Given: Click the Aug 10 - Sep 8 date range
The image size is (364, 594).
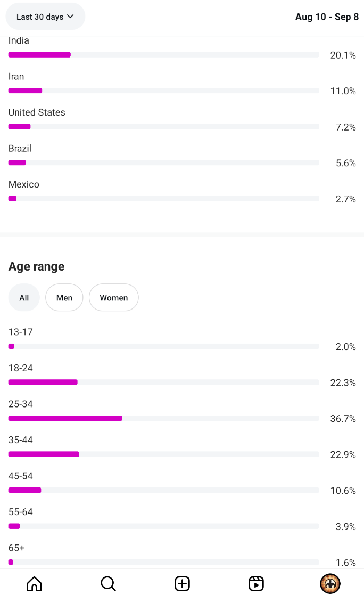Looking at the screenshot, I should [x=327, y=17].
